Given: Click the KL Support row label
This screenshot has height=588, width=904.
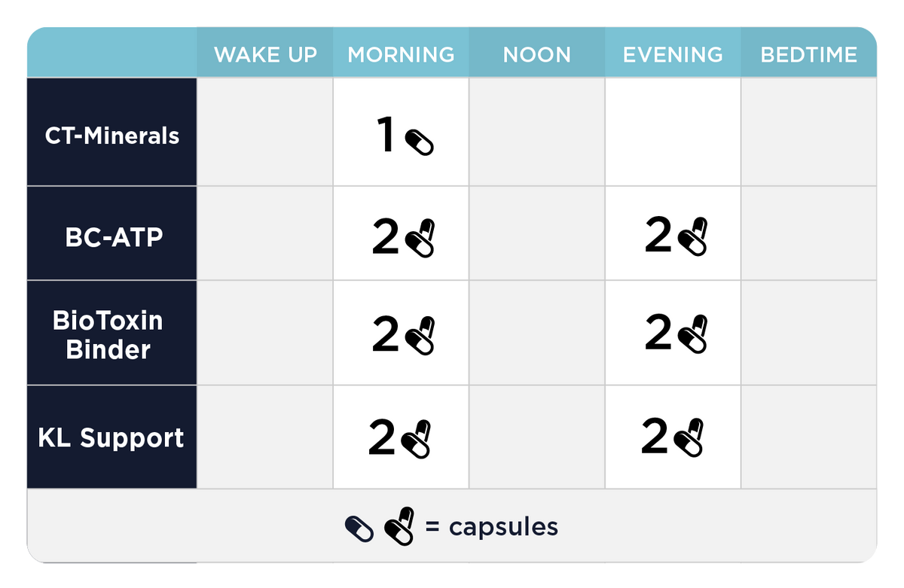Looking at the screenshot, I should (x=111, y=438).
